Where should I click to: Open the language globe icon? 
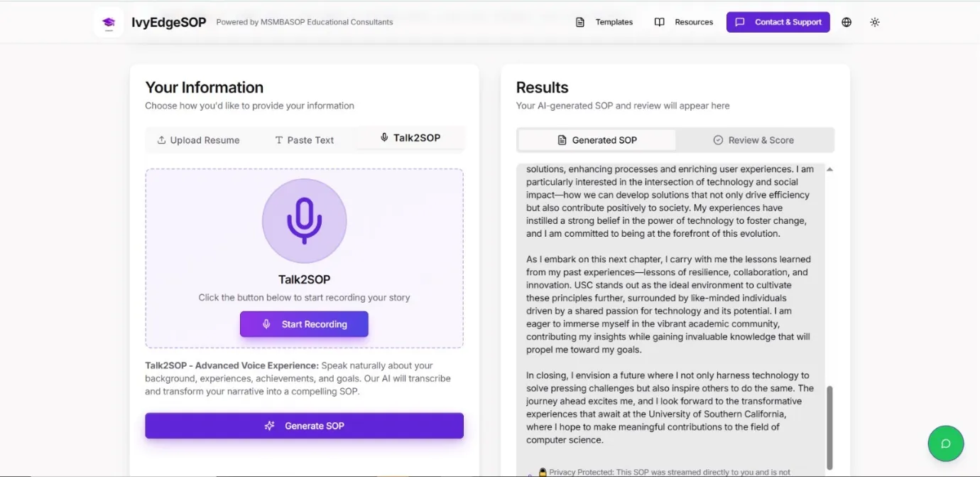[846, 22]
